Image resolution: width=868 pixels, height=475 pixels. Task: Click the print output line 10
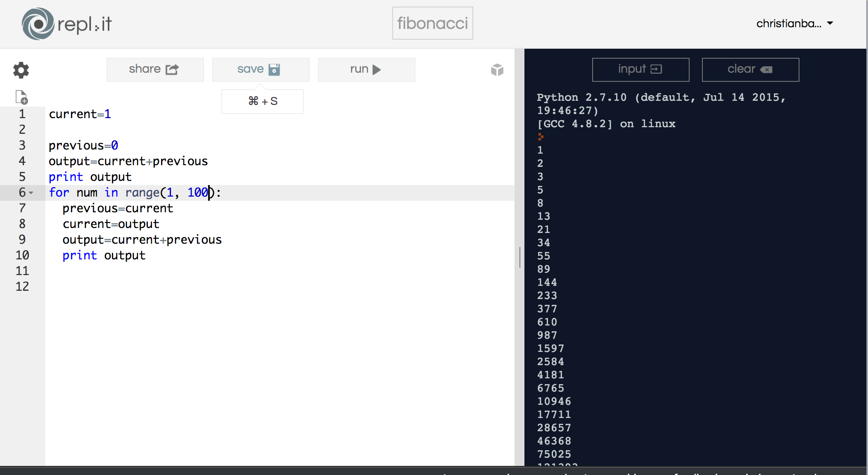click(x=104, y=255)
